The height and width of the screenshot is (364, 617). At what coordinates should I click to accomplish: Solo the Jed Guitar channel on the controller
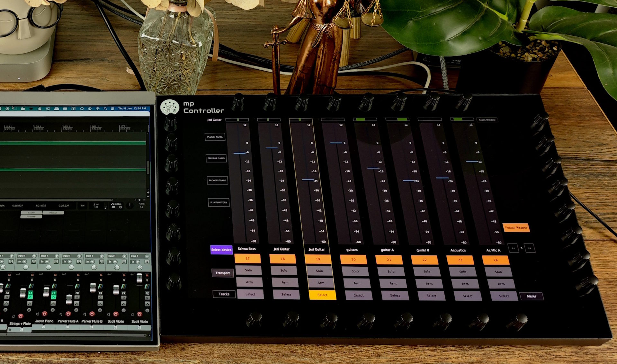pos(284,271)
